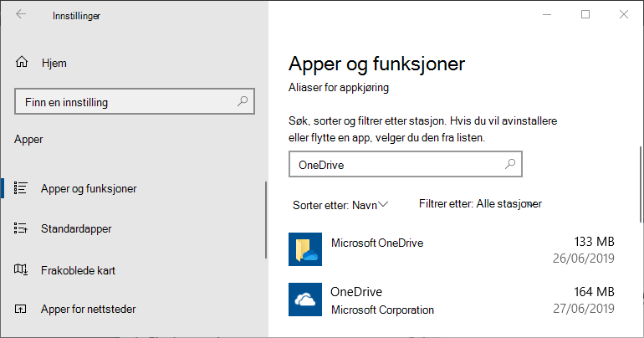Click the magnifier in Finn en innstilling box
This screenshot has height=338, width=644.
click(243, 101)
